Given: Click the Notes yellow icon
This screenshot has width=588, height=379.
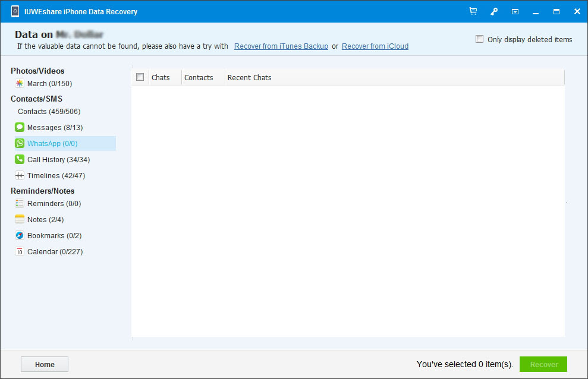Looking at the screenshot, I should point(20,219).
